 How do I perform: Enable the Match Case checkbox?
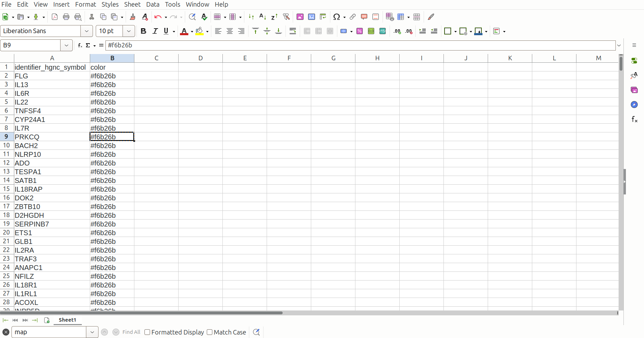(x=210, y=332)
